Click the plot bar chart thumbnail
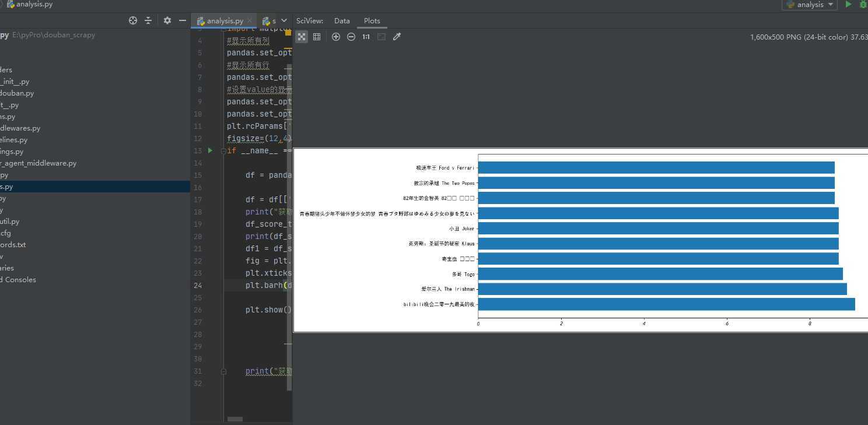 click(x=580, y=240)
